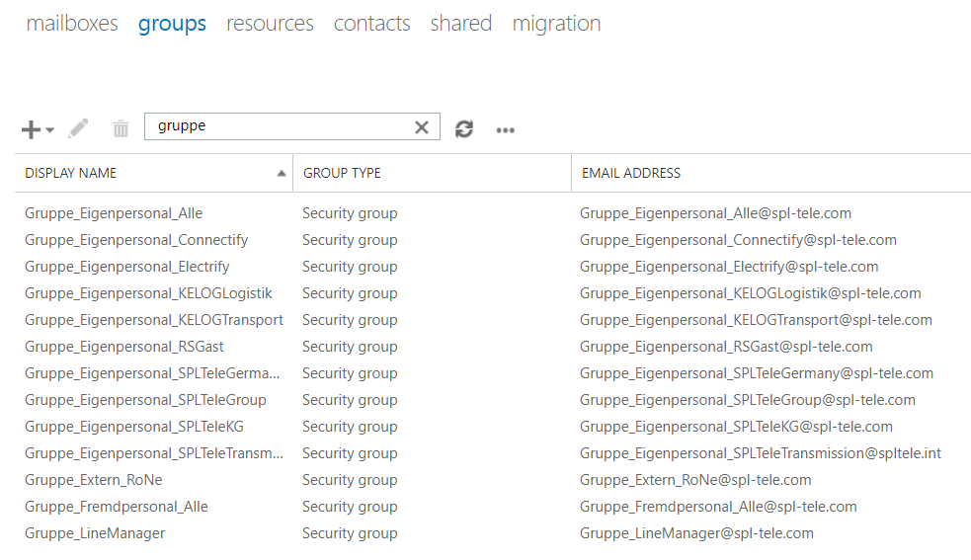Click email Gruppe_Eigenpersonal_SPLTeleTransmission@spltele.int
The width and height of the screenshot is (971, 560).
pyautogui.click(x=761, y=453)
